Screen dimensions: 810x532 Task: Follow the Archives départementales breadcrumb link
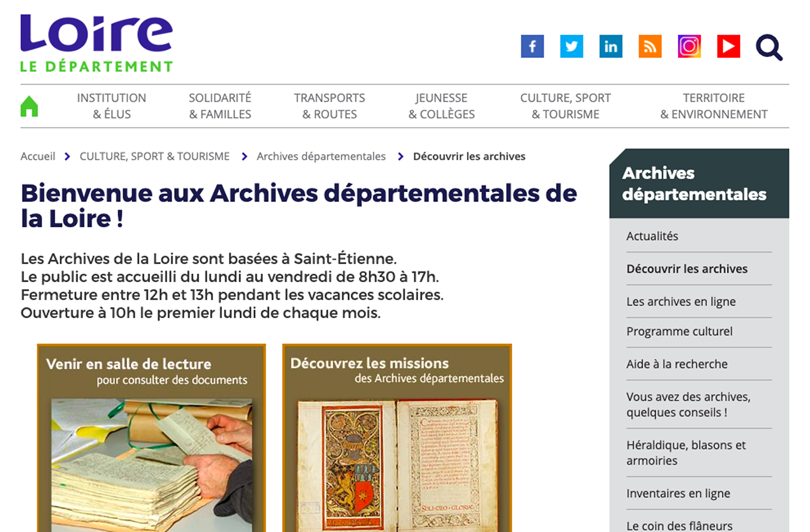point(321,156)
